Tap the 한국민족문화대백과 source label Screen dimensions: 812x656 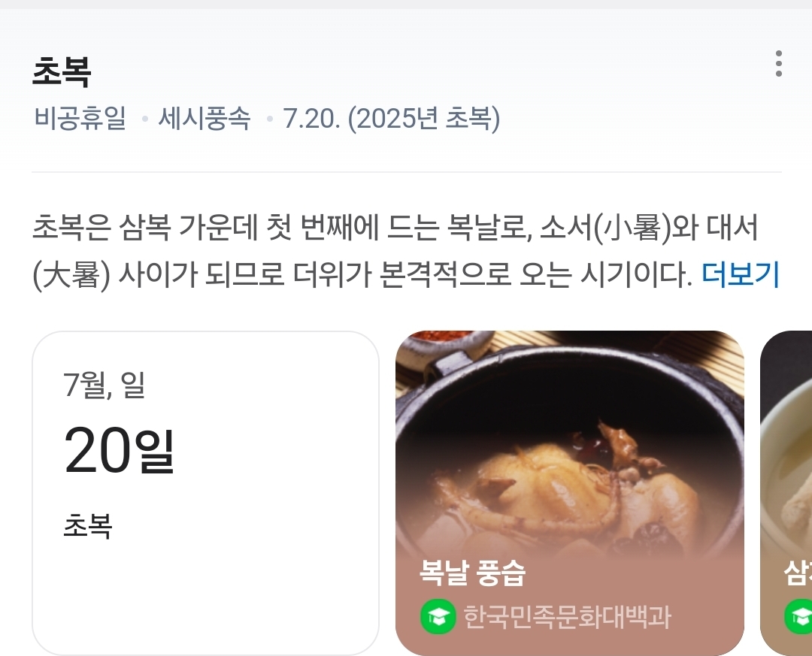coord(567,617)
